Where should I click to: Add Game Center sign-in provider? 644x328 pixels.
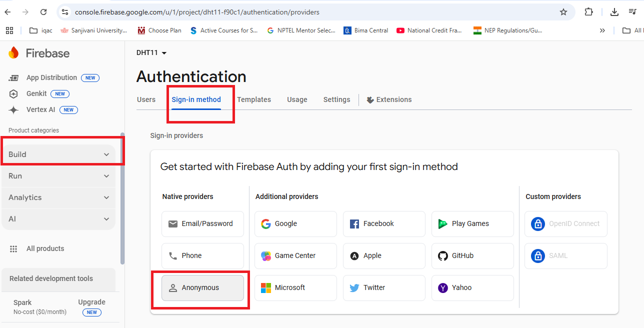[x=295, y=256]
